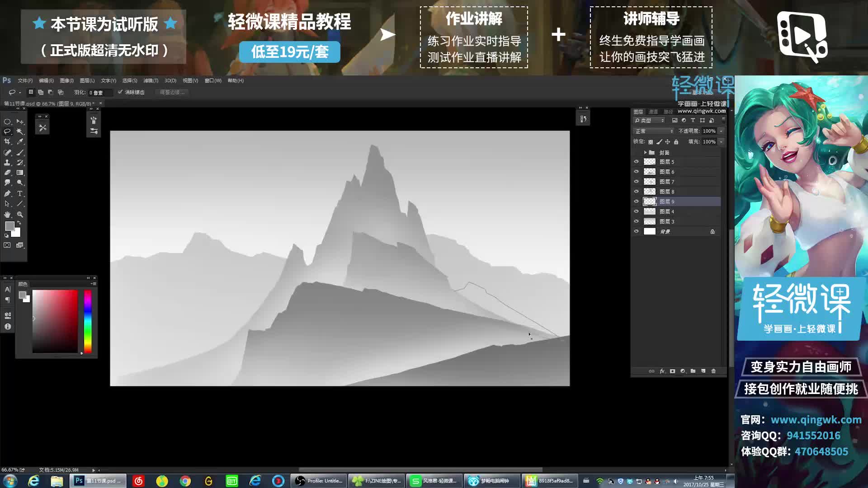Open the 文件(F) menu
Screen dimensions: 868x488
click(x=25, y=80)
